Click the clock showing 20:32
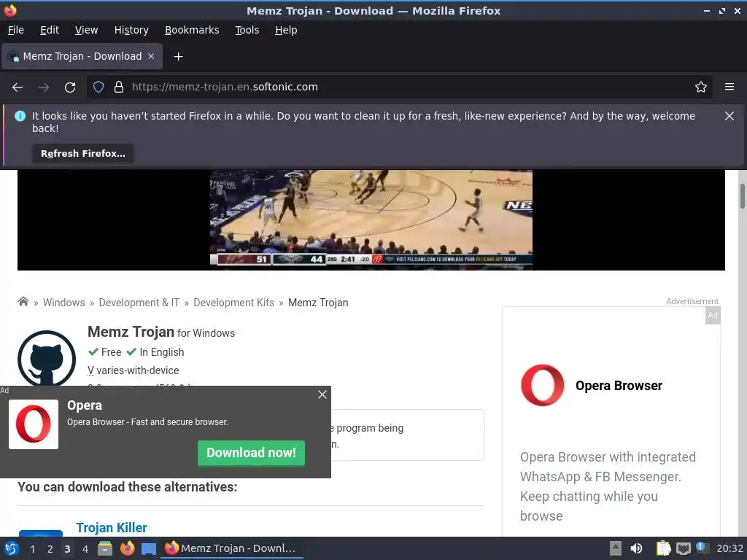Screen dimensions: 747x560 729,548
